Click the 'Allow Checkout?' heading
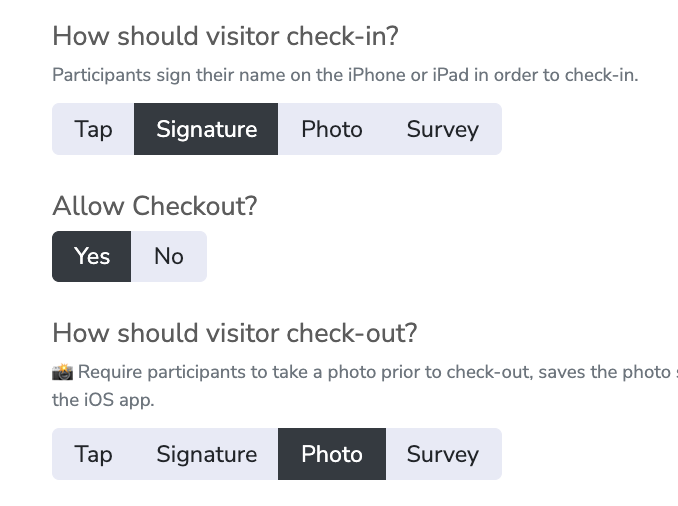This screenshot has height=506, width=678. pyautogui.click(x=155, y=206)
